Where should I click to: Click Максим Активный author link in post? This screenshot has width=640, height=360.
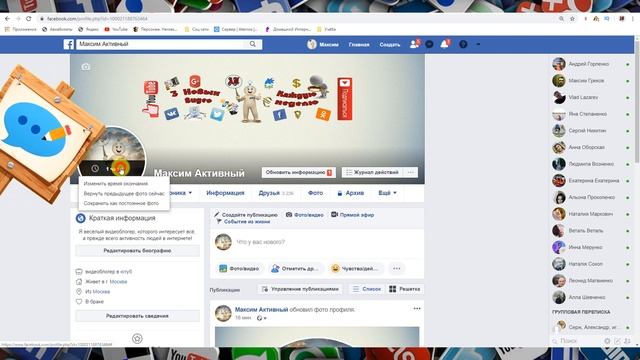[261, 310]
